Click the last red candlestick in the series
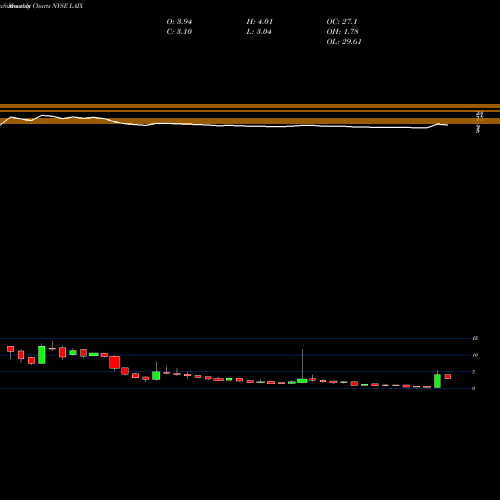500x500 pixels. tap(448, 377)
